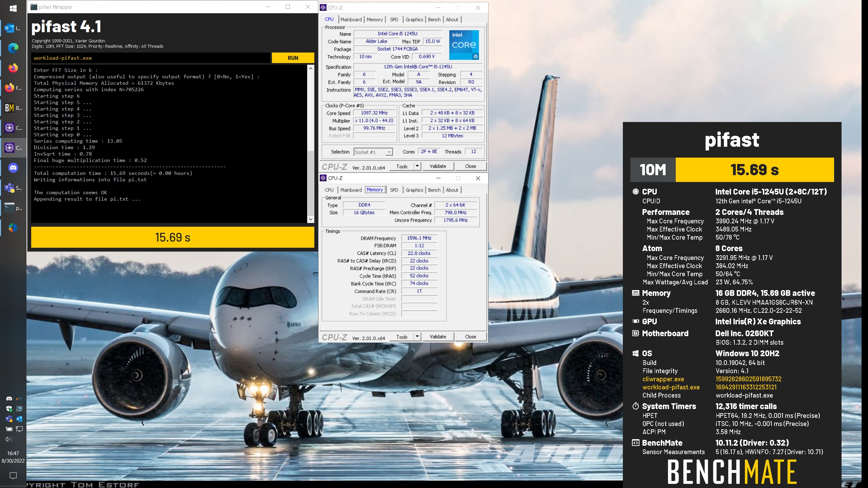Viewport: 868px width, 488px height.
Task: Switch to CPU tab in lower CPU-Z window
Action: point(329,190)
